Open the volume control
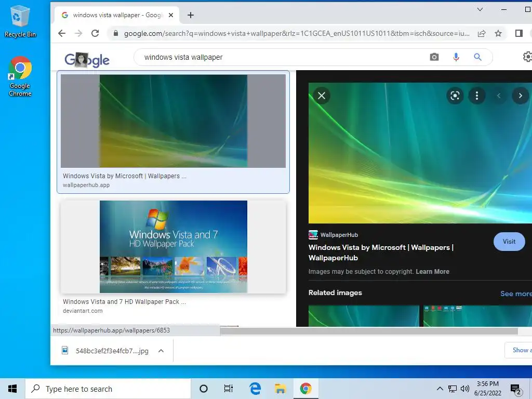The width and height of the screenshot is (532, 399). [x=465, y=389]
